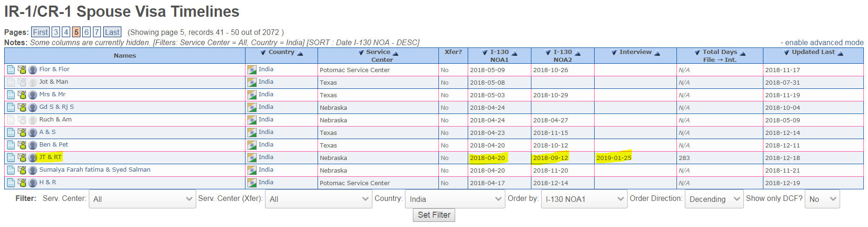Click enable advanced mode link
This screenshot has height=227, width=868.
tap(824, 42)
